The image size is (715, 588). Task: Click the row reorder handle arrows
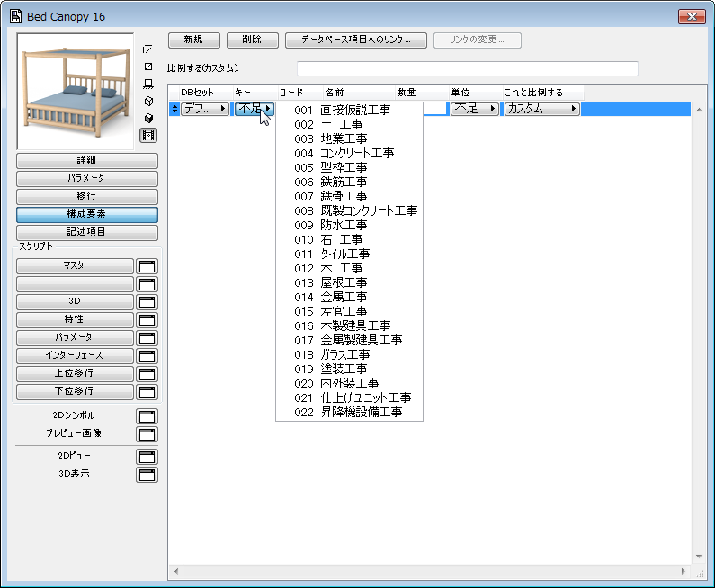[174, 109]
